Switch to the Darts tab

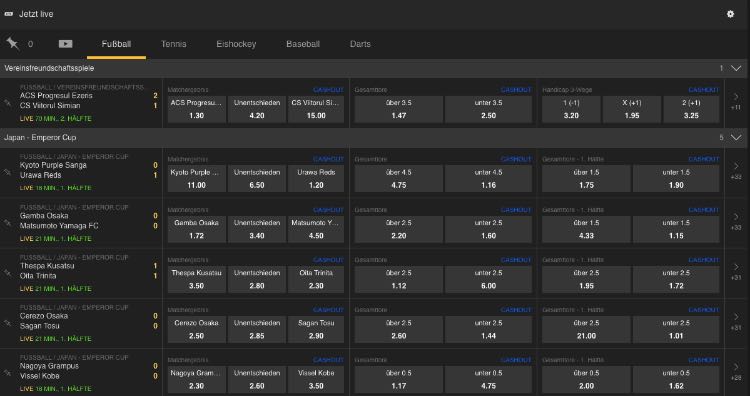pos(360,44)
